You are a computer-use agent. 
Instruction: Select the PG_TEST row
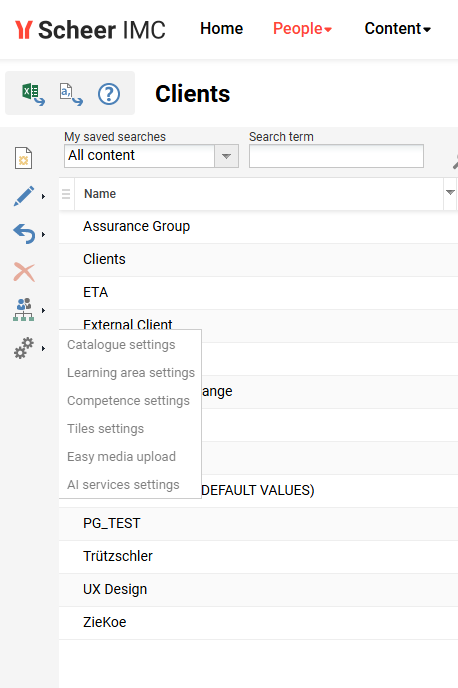(x=258, y=524)
